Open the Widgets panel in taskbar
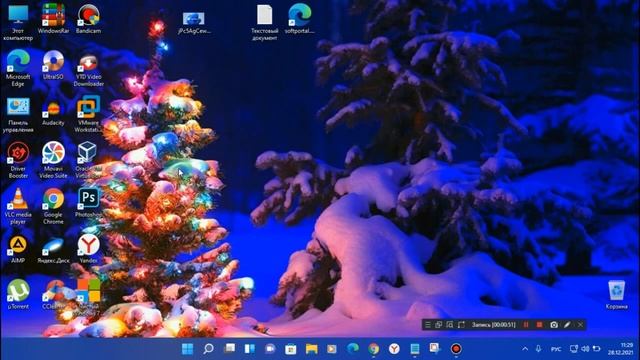The height and width of the screenshot is (360, 640). click(249, 349)
